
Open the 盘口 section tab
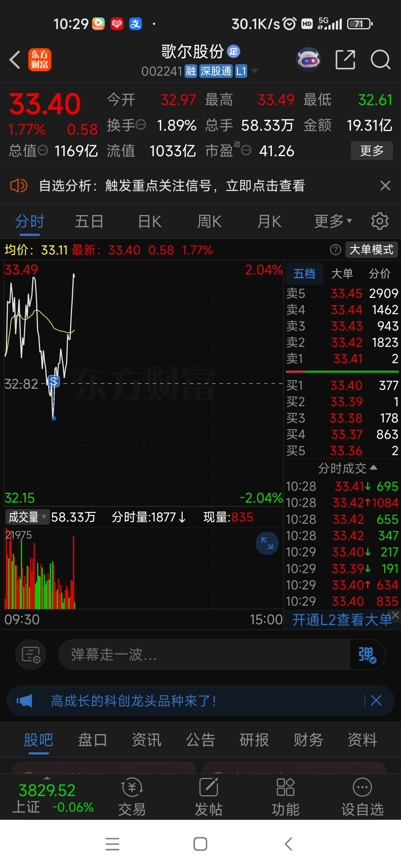click(92, 740)
